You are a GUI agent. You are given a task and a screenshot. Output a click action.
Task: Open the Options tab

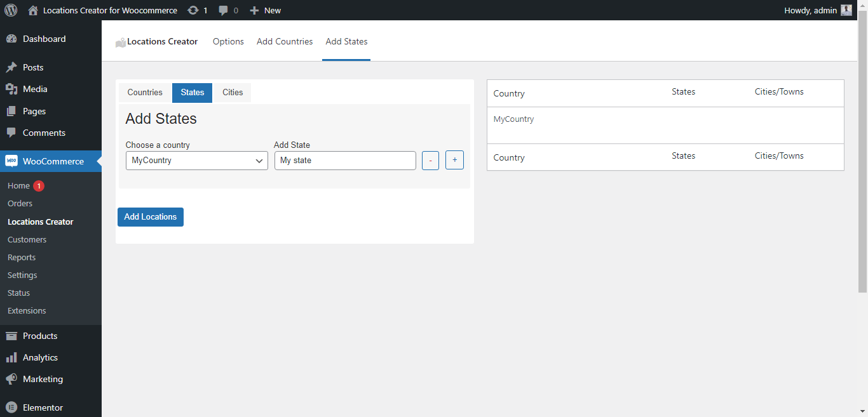pyautogui.click(x=228, y=41)
